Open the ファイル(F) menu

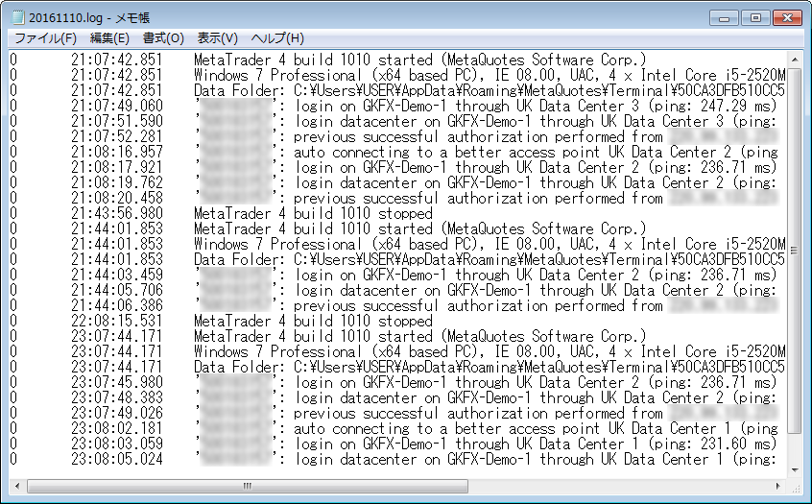[45, 38]
